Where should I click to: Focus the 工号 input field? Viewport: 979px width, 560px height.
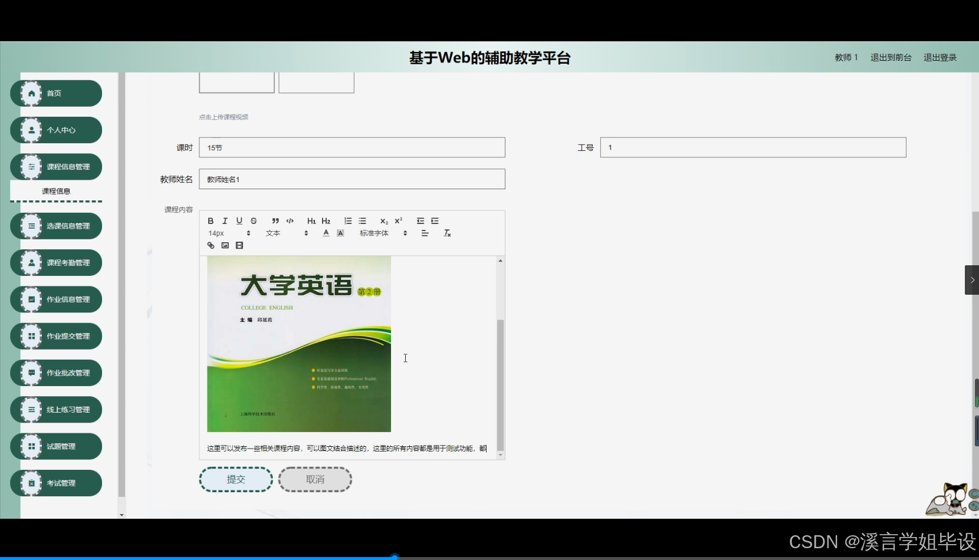tap(753, 147)
